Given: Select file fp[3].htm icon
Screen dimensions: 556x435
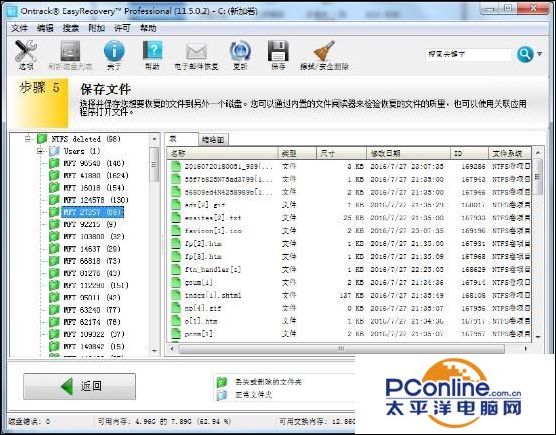Looking at the screenshot, I should pos(176,256).
